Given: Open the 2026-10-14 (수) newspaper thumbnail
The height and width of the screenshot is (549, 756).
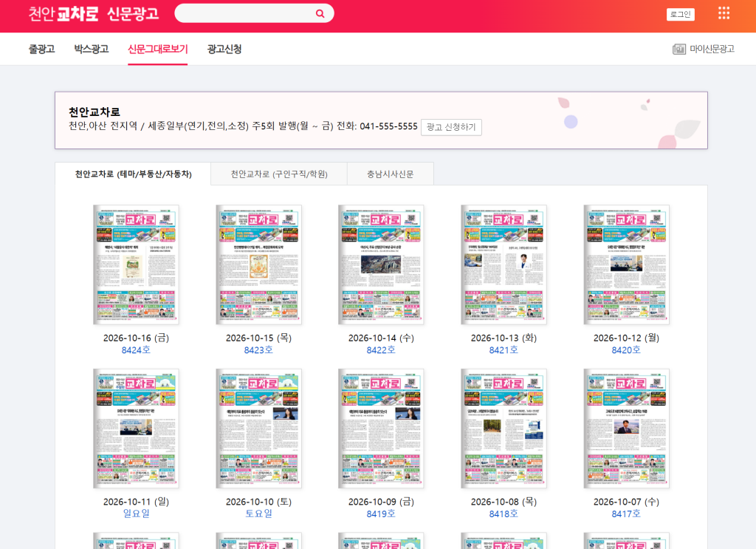Looking at the screenshot, I should (x=381, y=265).
